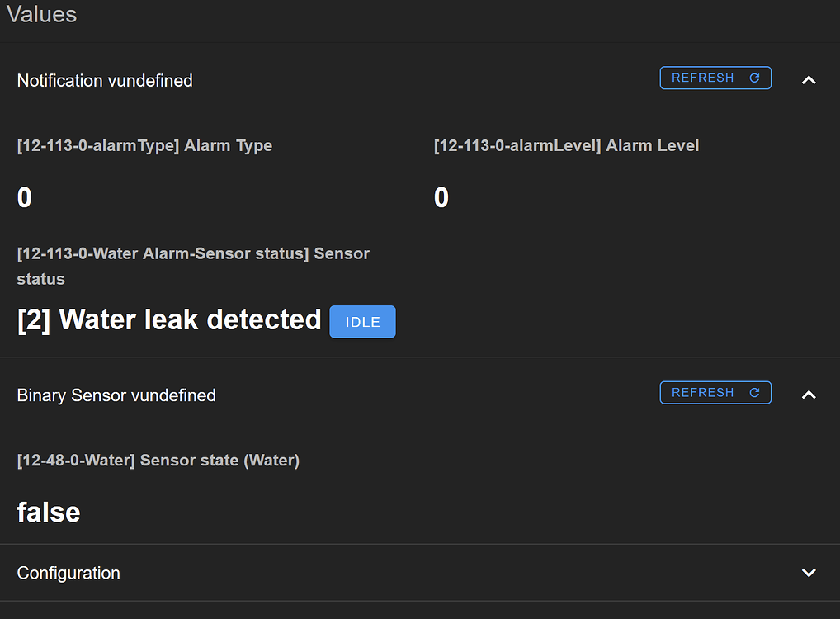Click the IDLE button next to Water leak detected
The image size is (840, 619).
pos(362,322)
